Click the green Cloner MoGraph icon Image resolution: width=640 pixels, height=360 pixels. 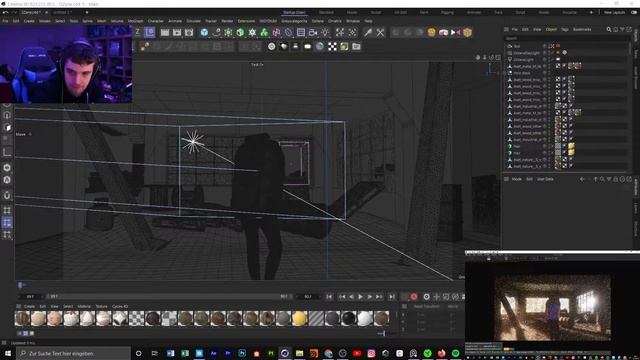[264, 32]
